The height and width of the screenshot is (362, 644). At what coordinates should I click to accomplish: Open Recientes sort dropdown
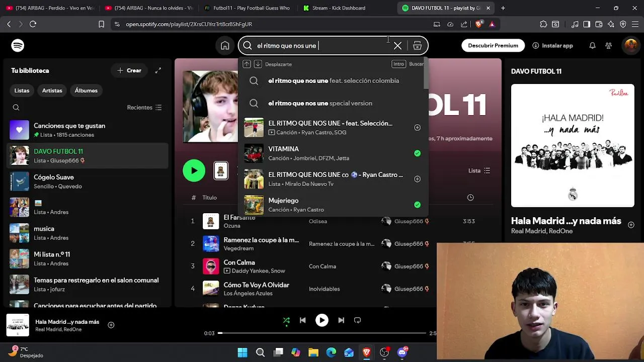[x=144, y=108]
